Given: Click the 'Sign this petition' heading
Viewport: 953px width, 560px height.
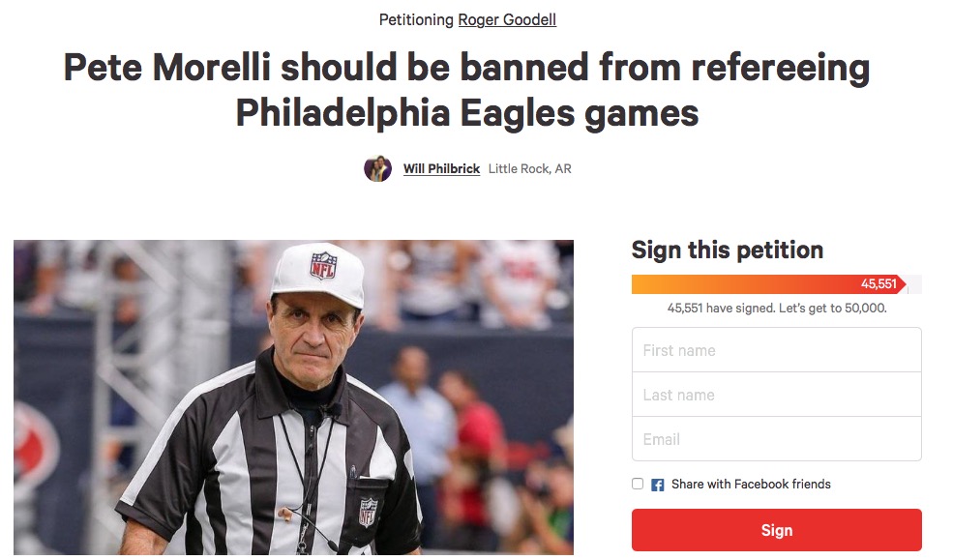Looking at the screenshot, I should tap(728, 250).
